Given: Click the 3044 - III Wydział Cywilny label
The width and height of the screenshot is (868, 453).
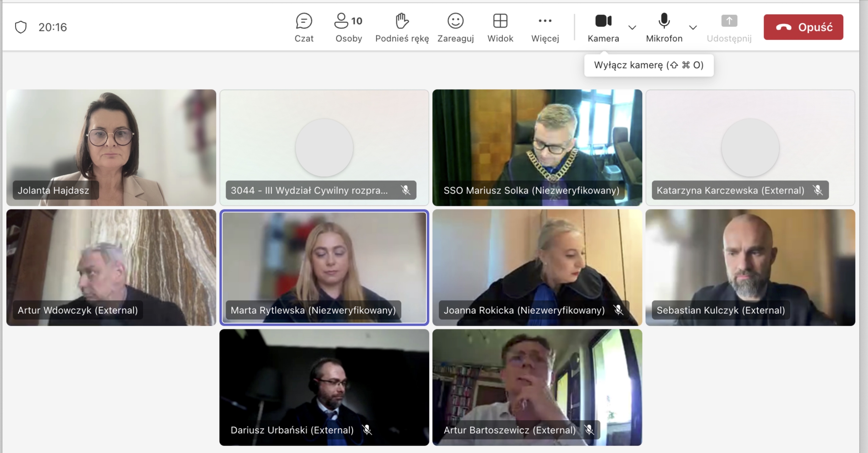Looking at the screenshot, I should click(309, 190).
